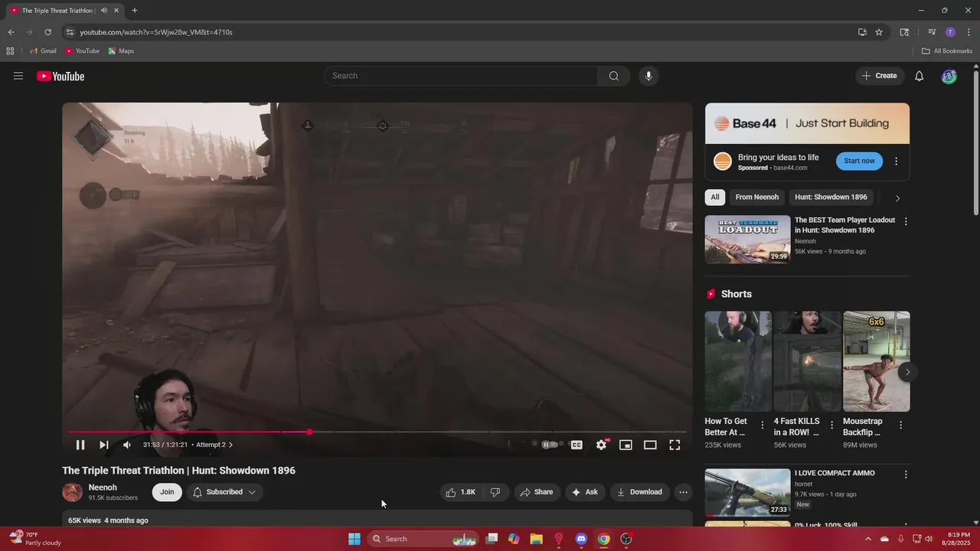The height and width of the screenshot is (551, 980).
Task: Select the From Neenoh filter chip
Action: pyautogui.click(x=757, y=197)
